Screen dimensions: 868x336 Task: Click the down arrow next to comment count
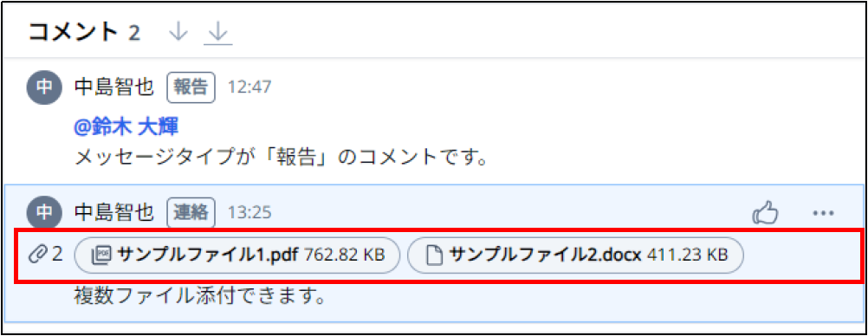(x=178, y=33)
